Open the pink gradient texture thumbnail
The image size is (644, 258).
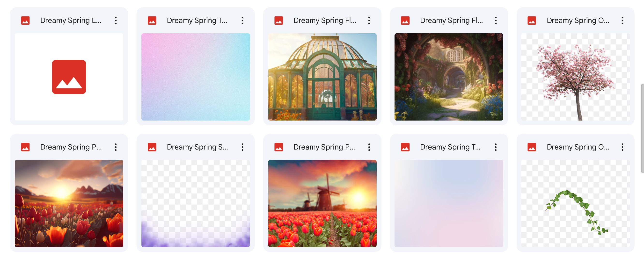tap(196, 77)
